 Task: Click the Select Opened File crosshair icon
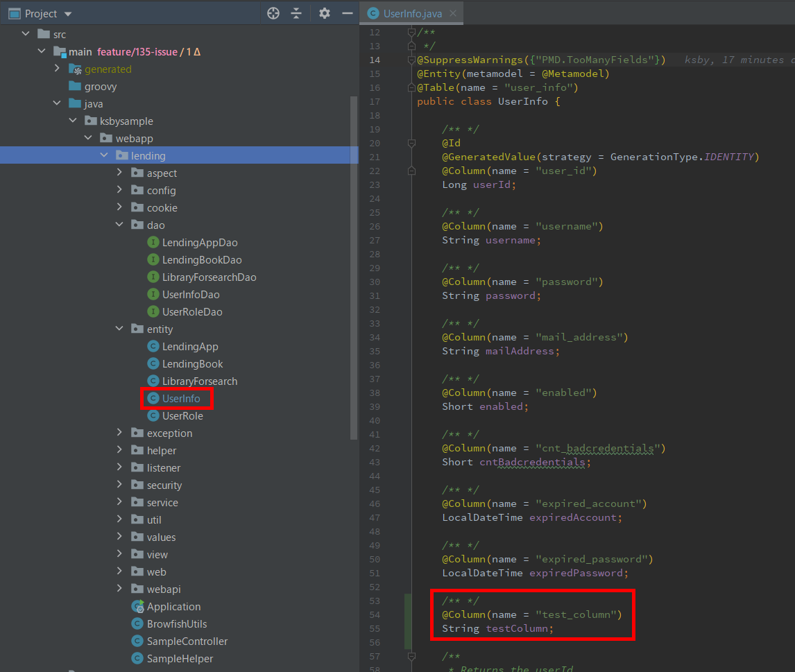click(273, 12)
